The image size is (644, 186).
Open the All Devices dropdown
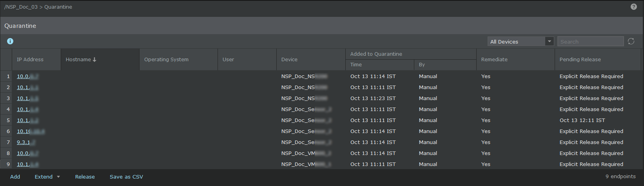coord(521,41)
